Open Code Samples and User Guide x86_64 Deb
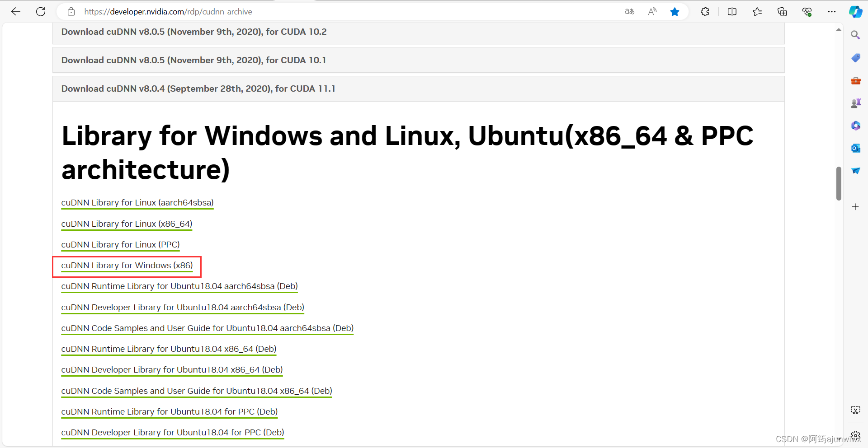 click(x=197, y=391)
